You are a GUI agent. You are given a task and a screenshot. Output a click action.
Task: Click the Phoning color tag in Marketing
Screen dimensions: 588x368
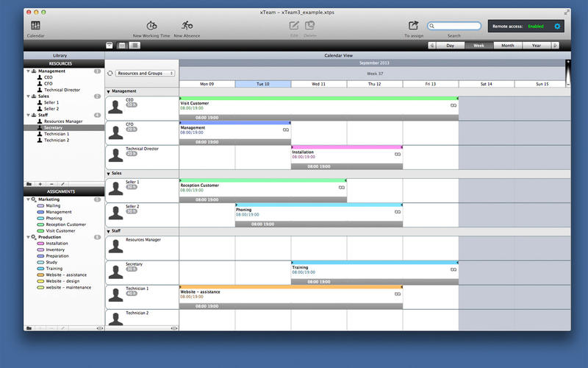40,218
